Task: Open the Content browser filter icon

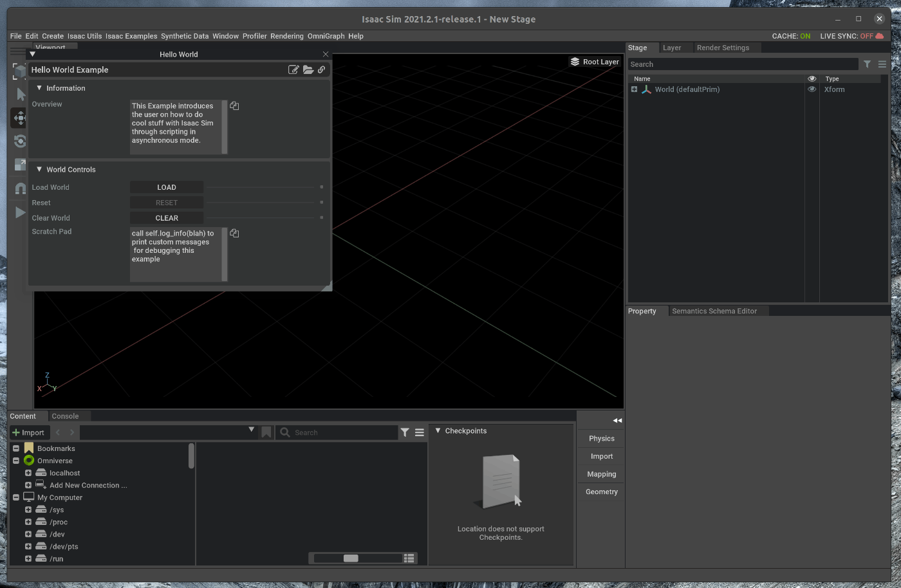Action: point(405,432)
